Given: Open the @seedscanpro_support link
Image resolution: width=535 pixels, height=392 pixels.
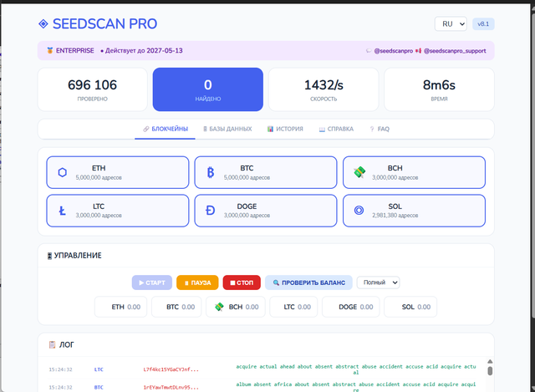Looking at the screenshot, I should tap(455, 51).
